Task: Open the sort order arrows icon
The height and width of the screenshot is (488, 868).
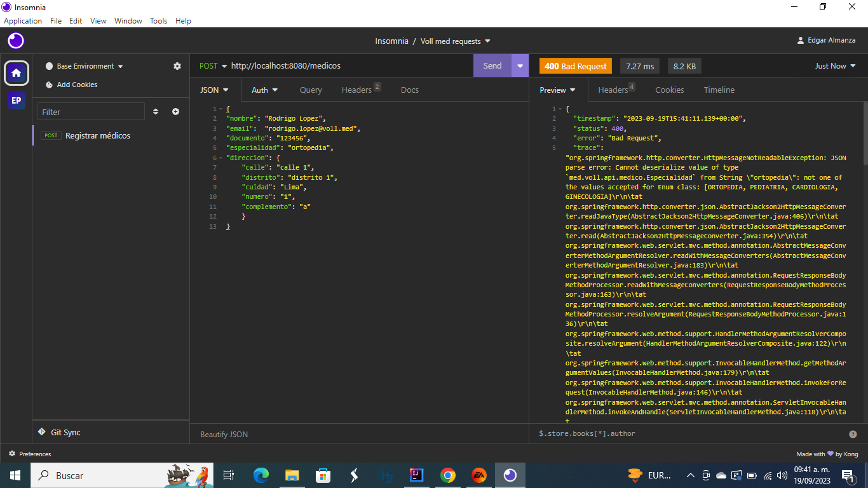Action: [x=156, y=112]
